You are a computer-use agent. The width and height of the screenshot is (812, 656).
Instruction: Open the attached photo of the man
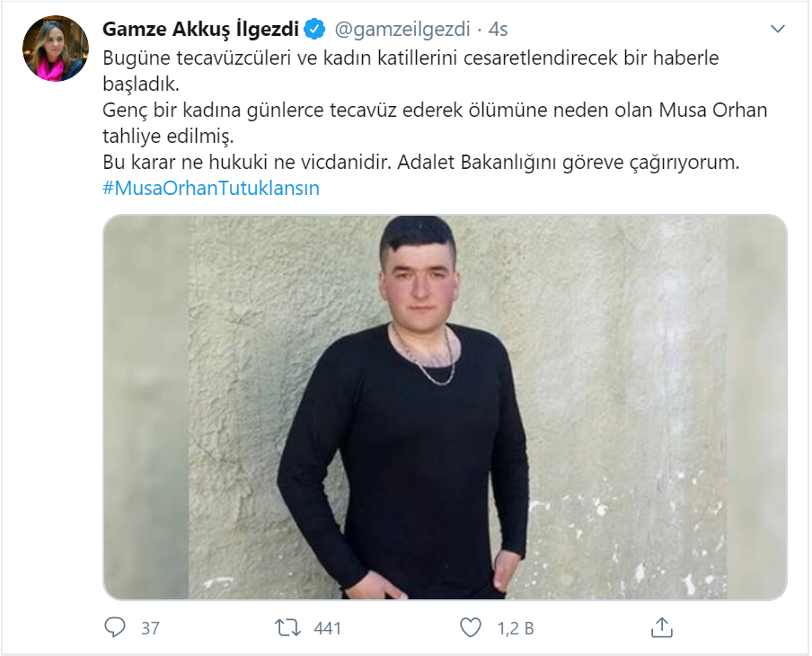tap(445, 407)
